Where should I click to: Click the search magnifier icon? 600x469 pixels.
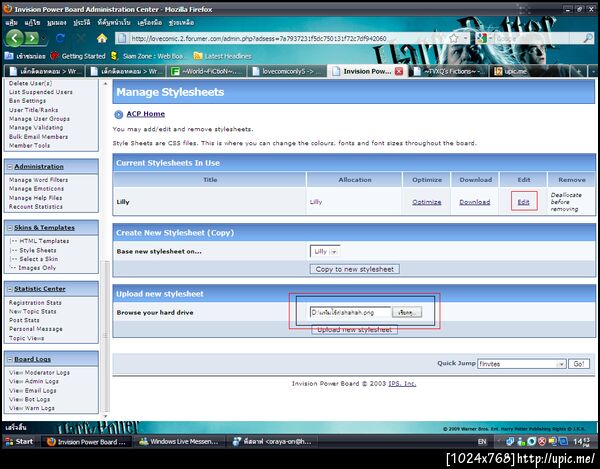588,38
